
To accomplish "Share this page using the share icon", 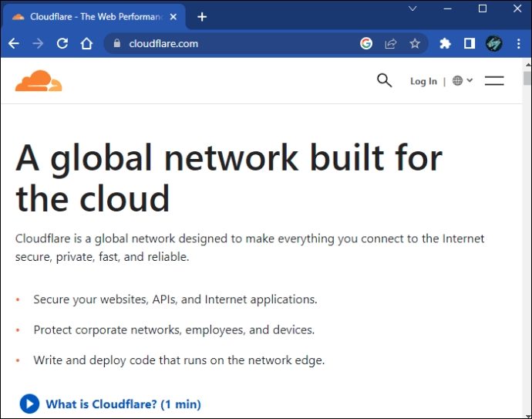I will point(390,43).
